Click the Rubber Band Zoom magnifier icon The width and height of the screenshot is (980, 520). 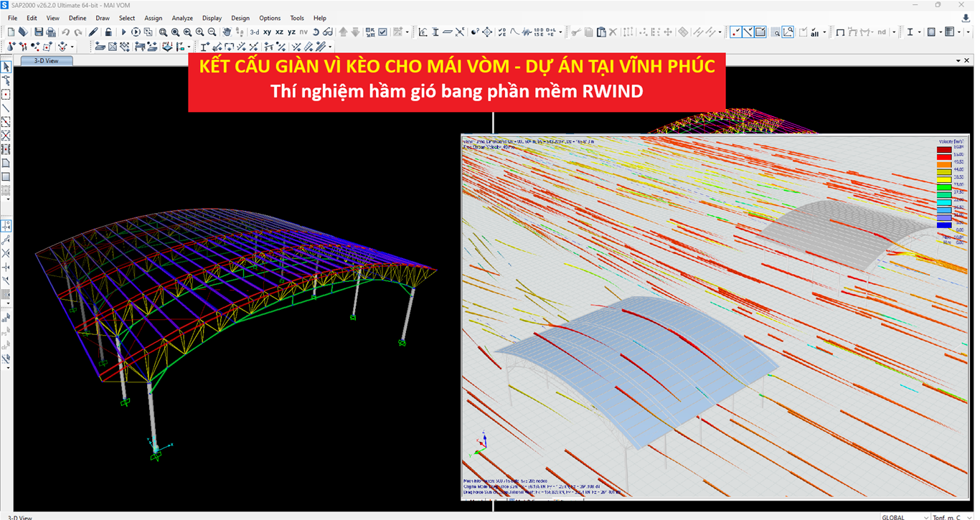point(164,32)
